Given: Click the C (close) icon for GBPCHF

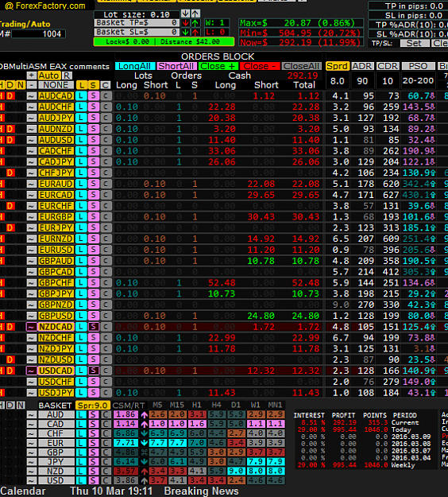Looking at the screenshot, I should 106,283.
